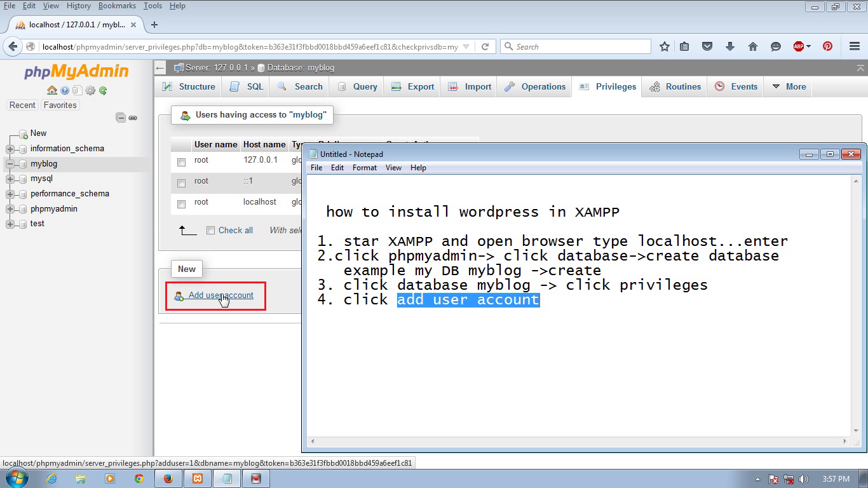Select the Events tab
Screen dimensions: 868x488
736,86
